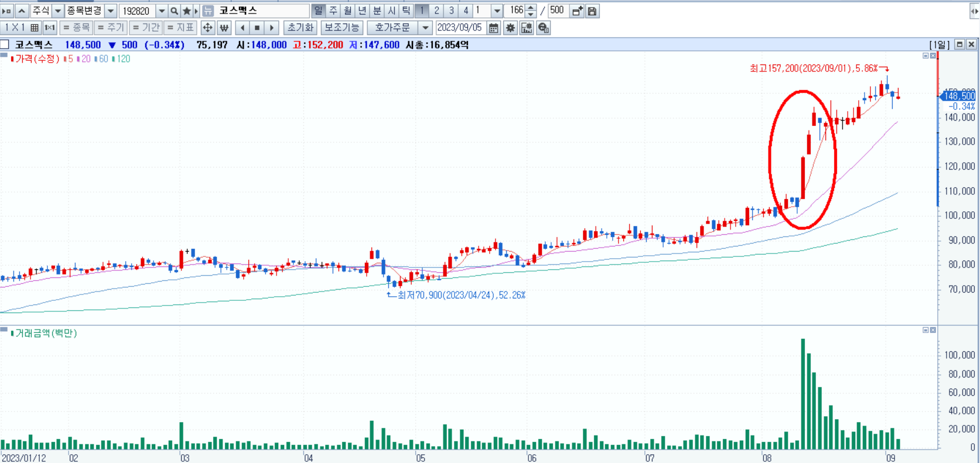Click the 가격(수정) price legend label
This screenshot has height=463, width=980.
[36, 59]
